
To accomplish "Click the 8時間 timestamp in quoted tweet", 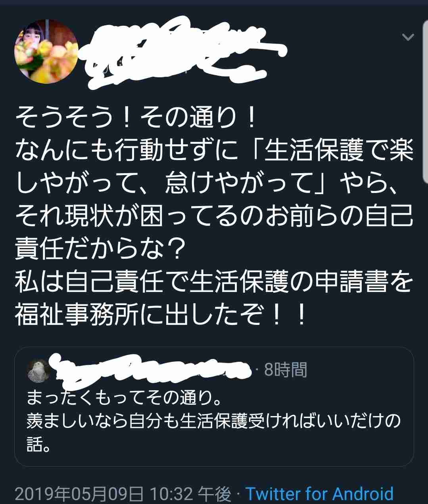I will click(286, 370).
